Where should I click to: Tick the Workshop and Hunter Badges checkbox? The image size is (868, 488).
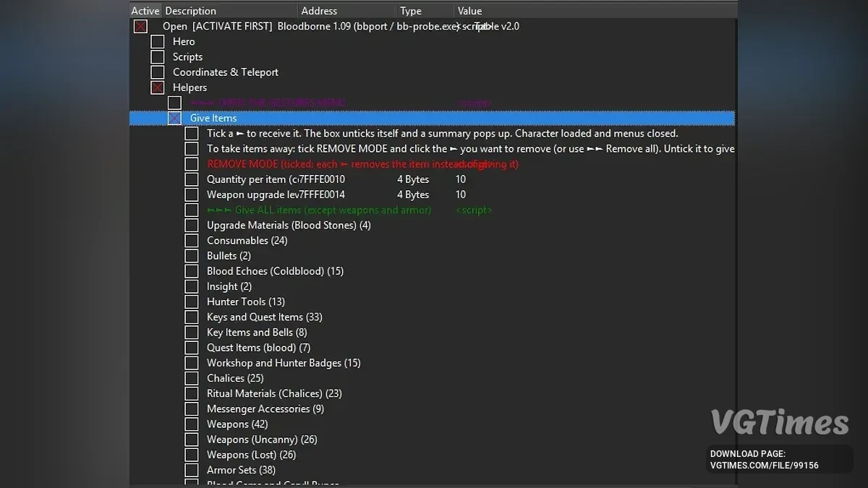(x=191, y=363)
